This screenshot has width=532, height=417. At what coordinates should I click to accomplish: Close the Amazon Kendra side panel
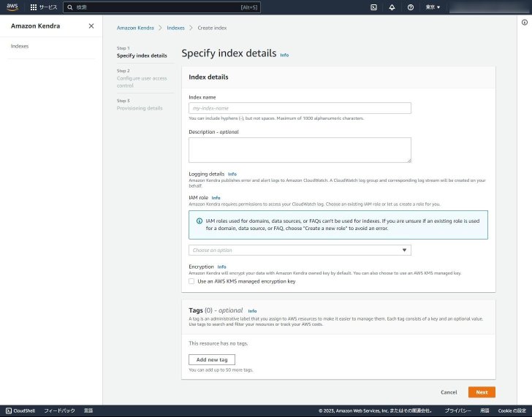[91, 26]
